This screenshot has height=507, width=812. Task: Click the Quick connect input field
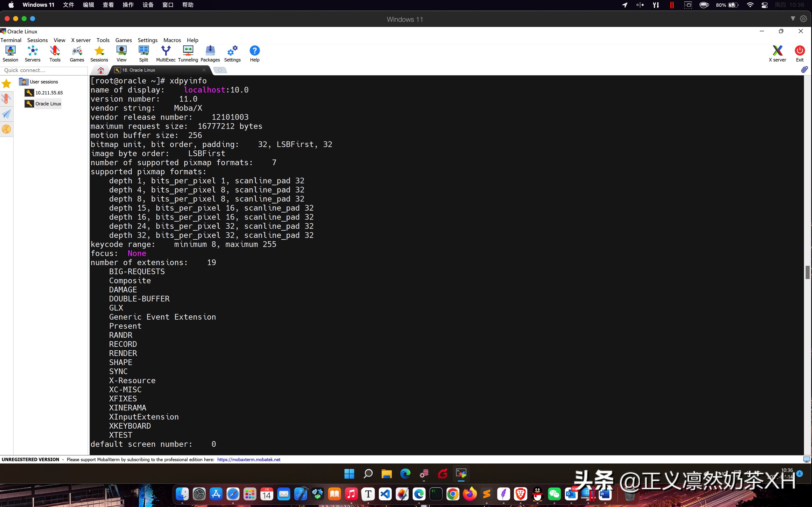[x=44, y=70]
